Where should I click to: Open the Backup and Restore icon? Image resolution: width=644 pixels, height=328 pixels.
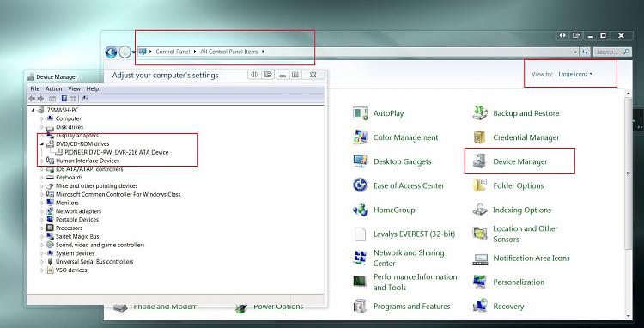[x=480, y=113]
